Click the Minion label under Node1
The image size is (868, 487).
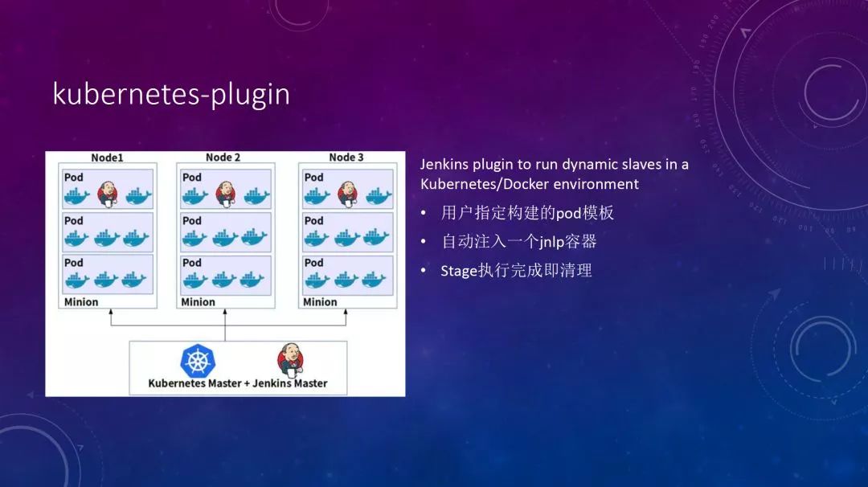(81, 302)
